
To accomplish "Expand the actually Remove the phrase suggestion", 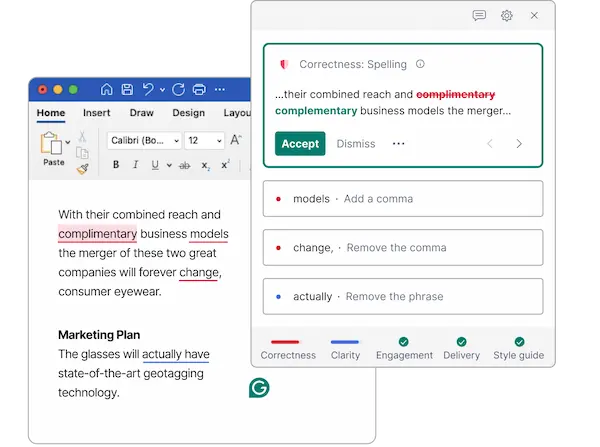I will click(x=403, y=297).
